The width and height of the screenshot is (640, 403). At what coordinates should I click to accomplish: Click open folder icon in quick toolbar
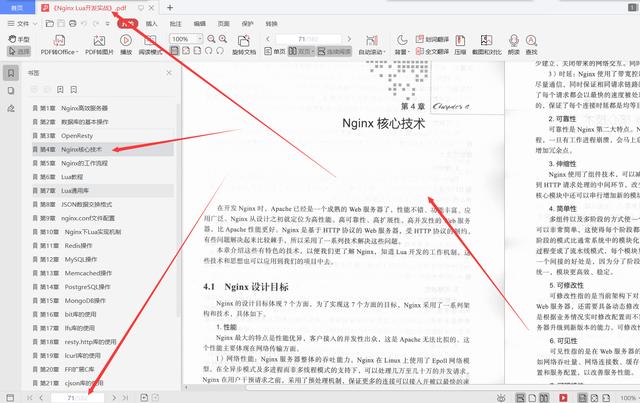pos(49,24)
